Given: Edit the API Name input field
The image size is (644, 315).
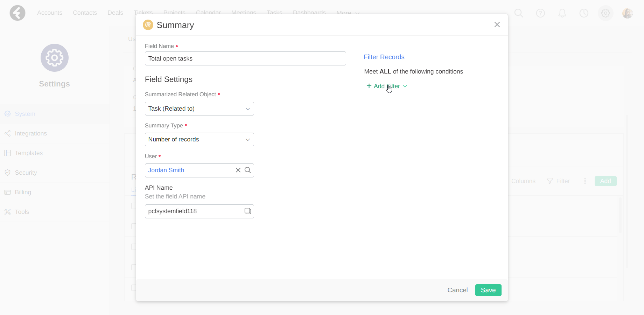Looking at the screenshot, I should pos(199,211).
